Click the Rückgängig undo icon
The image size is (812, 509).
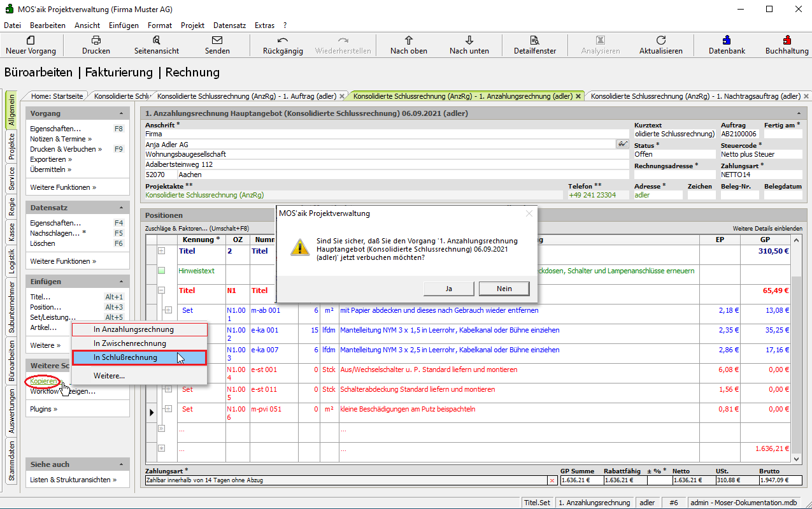coord(283,40)
